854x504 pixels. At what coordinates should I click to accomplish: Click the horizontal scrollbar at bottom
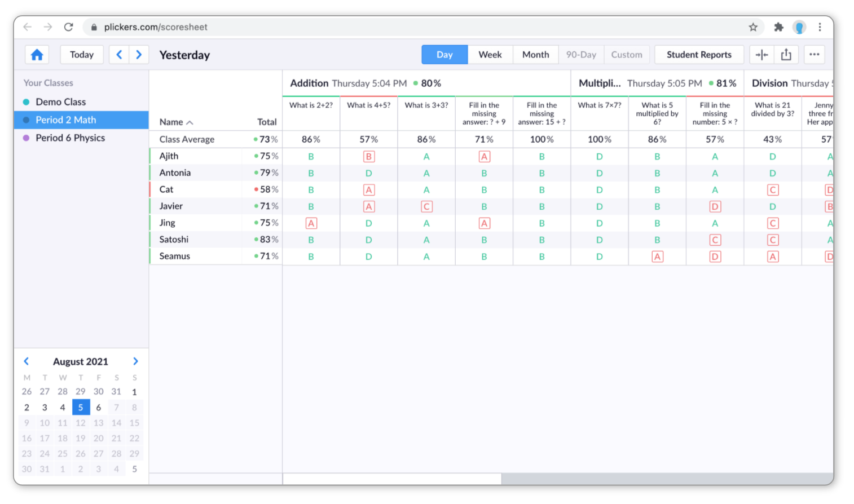pyautogui.click(x=392, y=479)
